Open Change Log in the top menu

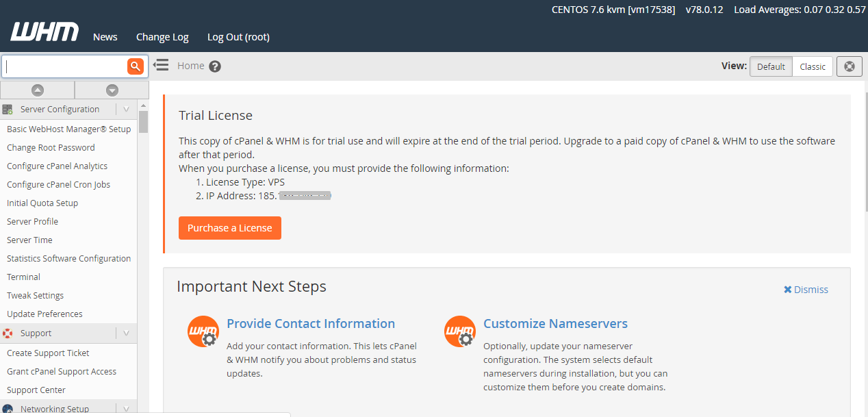[162, 37]
